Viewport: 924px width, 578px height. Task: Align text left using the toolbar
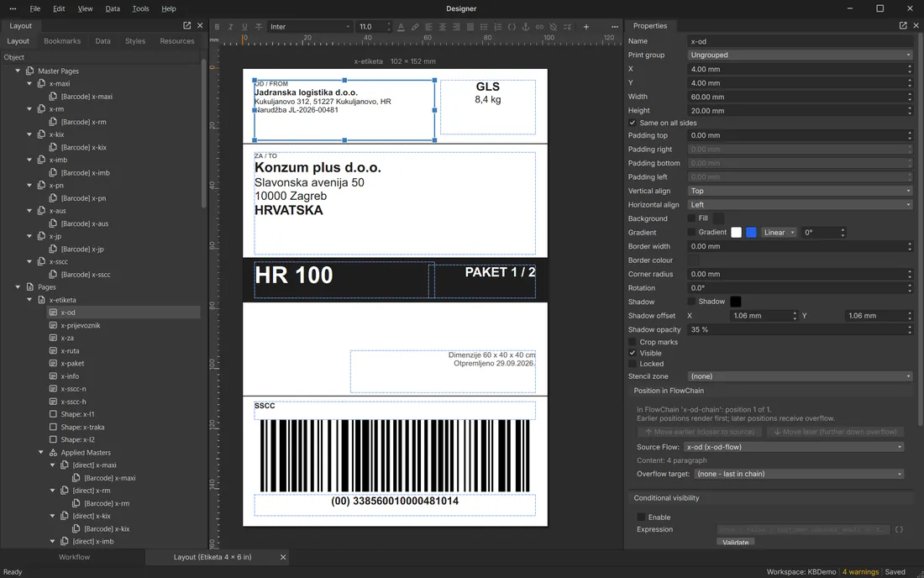pyautogui.click(x=428, y=27)
